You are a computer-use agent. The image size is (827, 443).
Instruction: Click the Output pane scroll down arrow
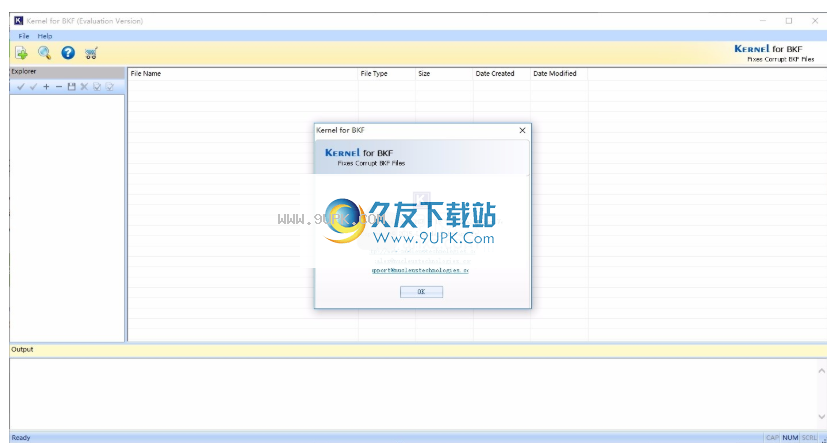(822, 417)
